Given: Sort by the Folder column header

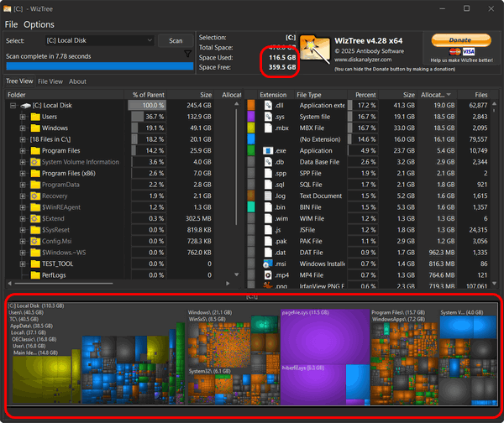Looking at the screenshot, I should coord(65,95).
